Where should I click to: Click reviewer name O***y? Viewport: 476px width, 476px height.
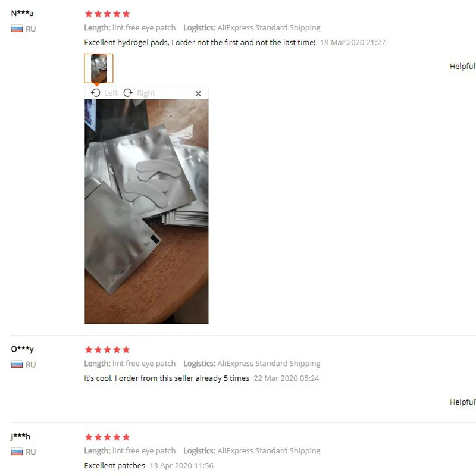22,349
